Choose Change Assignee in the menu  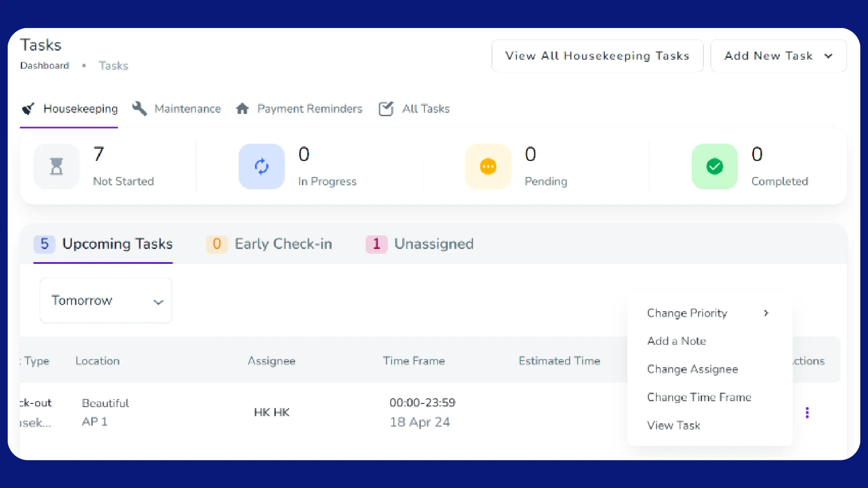tap(692, 369)
